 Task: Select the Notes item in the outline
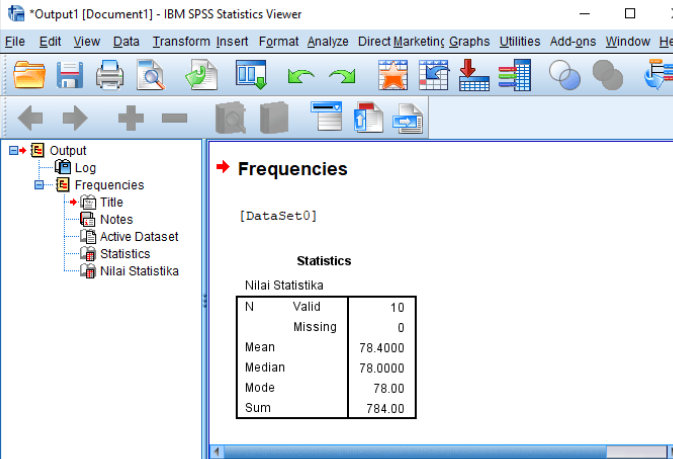click(116, 219)
